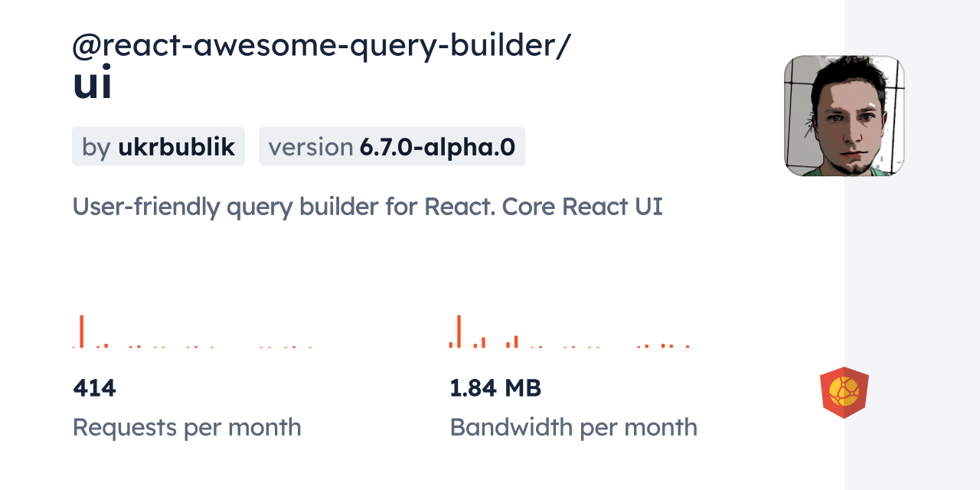Click the "Bandwidth per month" label
This screenshot has height=490, width=980.
pos(573,427)
